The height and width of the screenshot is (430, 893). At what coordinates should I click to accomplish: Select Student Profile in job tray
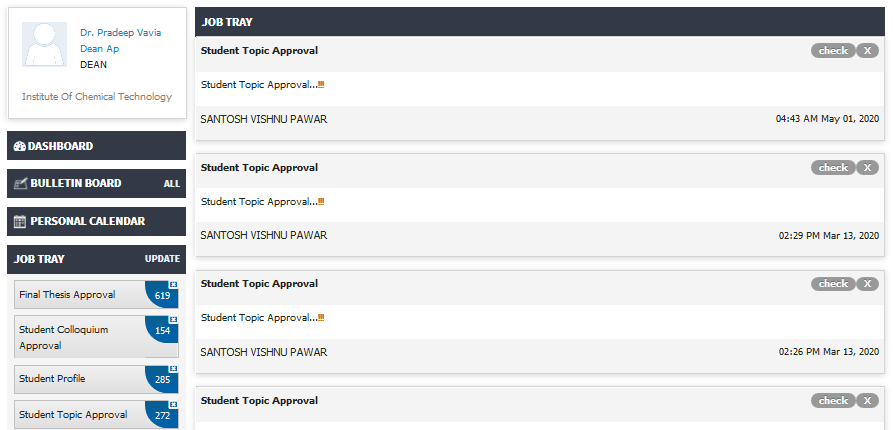[96, 379]
